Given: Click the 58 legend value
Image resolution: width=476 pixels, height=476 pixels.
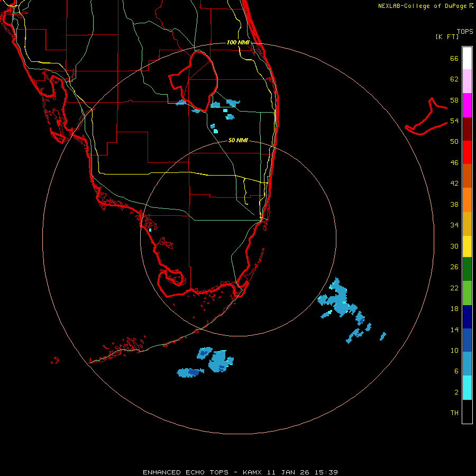Looking at the screenshot, I should pyautogui.click(x=454, y=100).
